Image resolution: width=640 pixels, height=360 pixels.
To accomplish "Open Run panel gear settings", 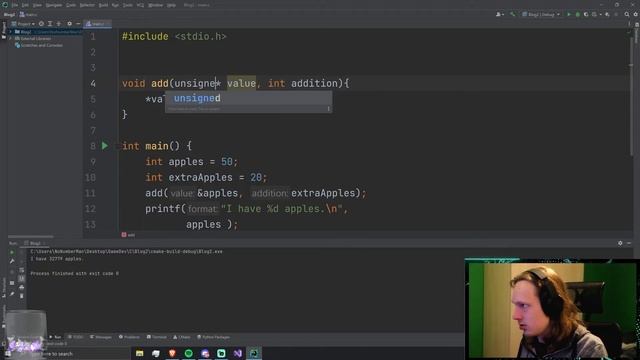I will point(620,243).
